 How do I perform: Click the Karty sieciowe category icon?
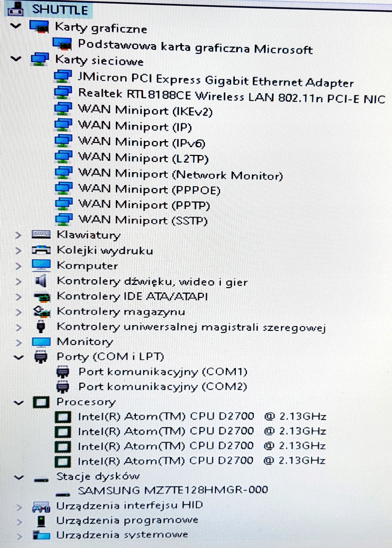tap(40, 59)
